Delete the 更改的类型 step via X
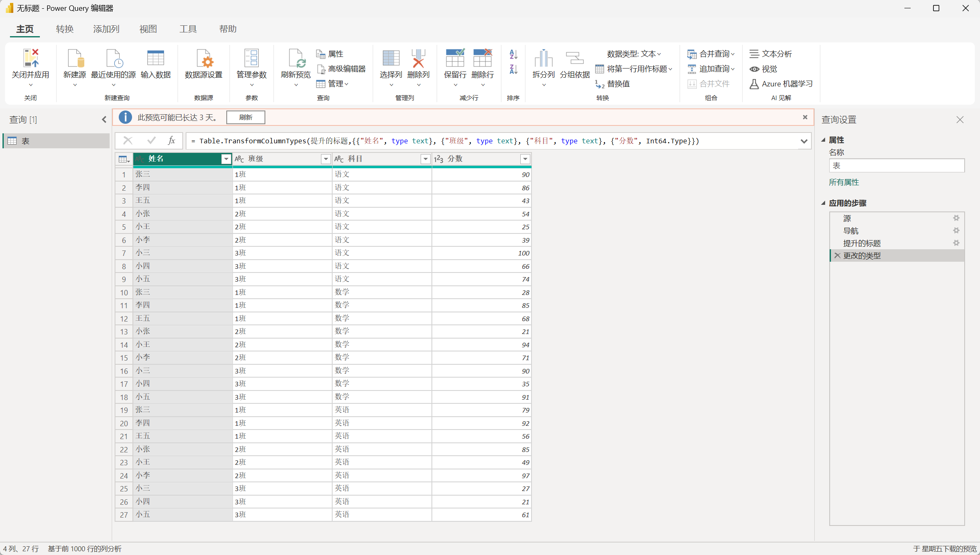The image size is (980, 555). (837, 255)
